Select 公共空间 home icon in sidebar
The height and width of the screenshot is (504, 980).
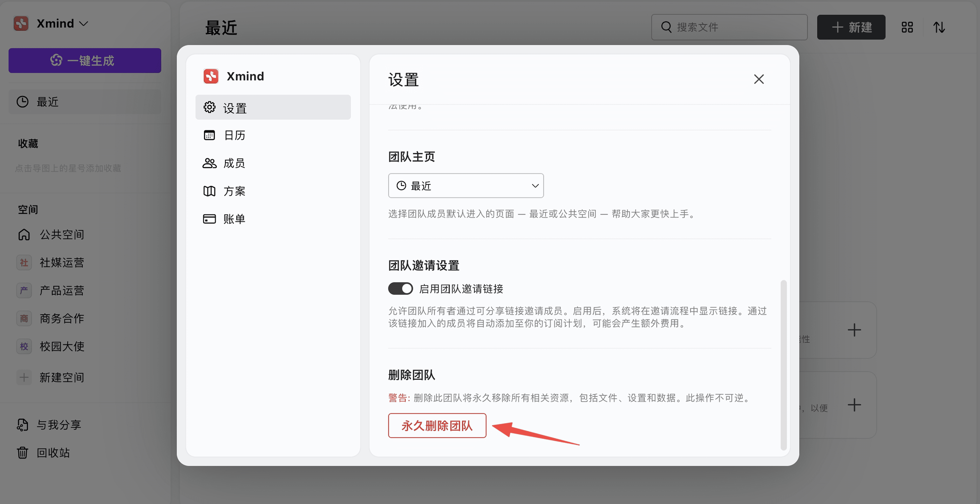(x=24, y=235)
